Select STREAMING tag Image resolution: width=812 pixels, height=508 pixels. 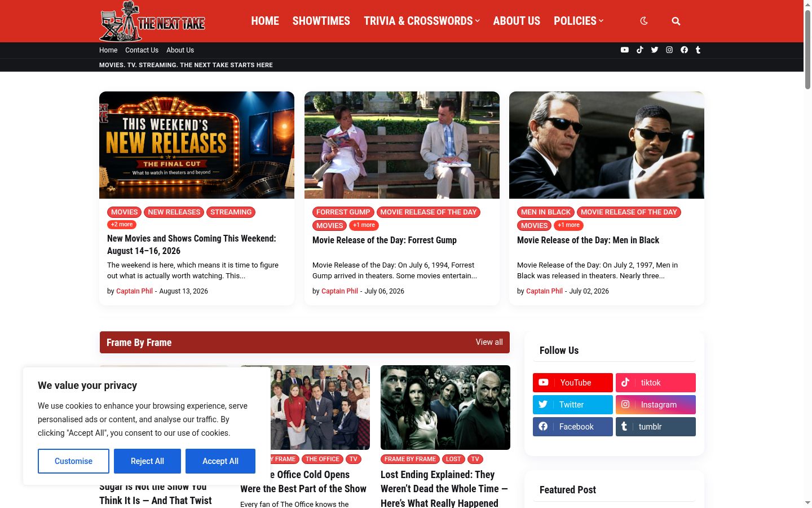[x=231, y=212]
